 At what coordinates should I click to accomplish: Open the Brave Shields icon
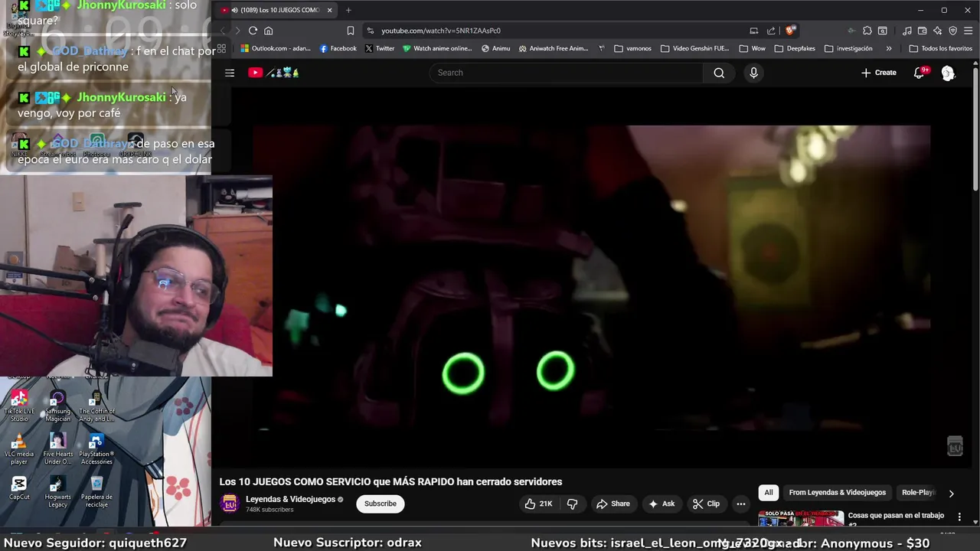[x=790, y=31]
